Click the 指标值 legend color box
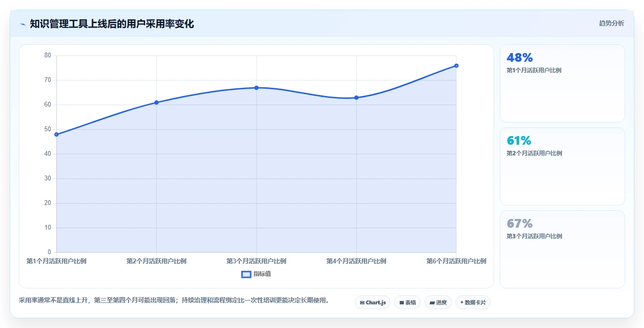The image size is (644, 328). click(246, 274)
